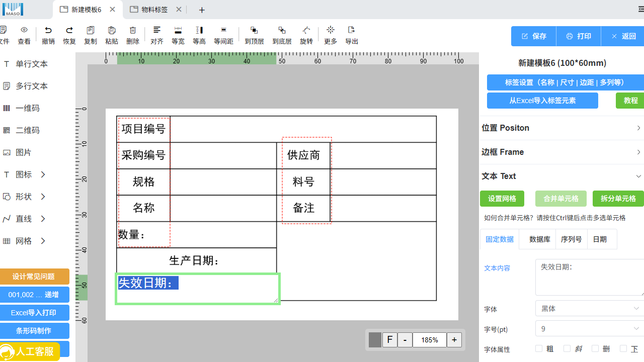Send element to bottom layer (到底层)
This screenshot has width=644, height=362.
pyautogui.click(x=282, y=30)
